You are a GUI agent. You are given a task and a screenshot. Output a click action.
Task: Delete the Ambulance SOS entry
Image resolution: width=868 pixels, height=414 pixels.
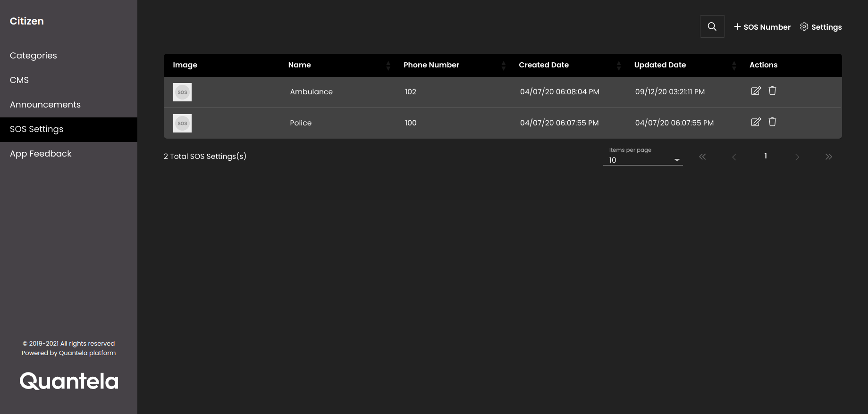(772, 91)
